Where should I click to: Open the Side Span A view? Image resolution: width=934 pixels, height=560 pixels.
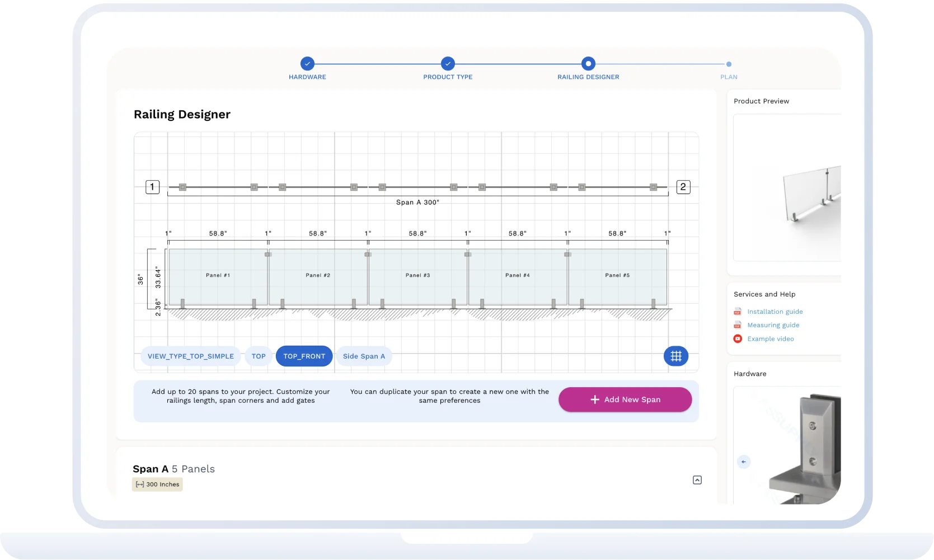click(364, 356)
